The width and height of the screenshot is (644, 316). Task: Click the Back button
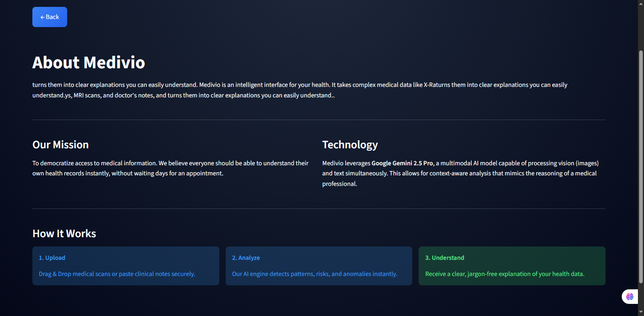50,17
